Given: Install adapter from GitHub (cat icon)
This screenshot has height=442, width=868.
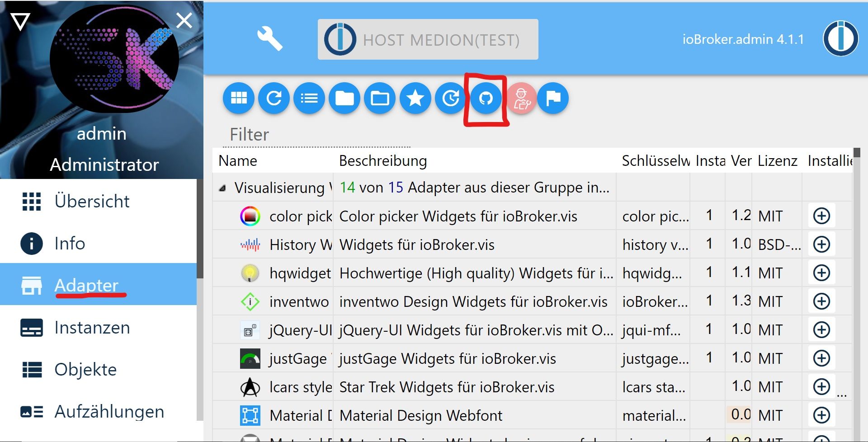Looking at the screenshot, I should coord(486,98).
